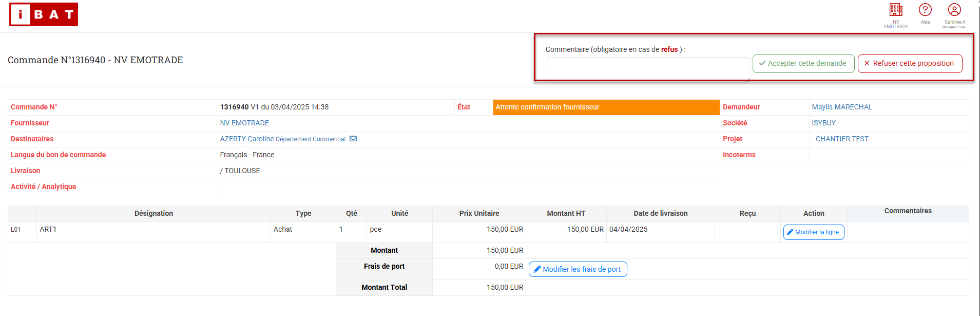Screen dimensions: 980x316
Task: Click the Destinataires label
Action: tap(32, 139)
